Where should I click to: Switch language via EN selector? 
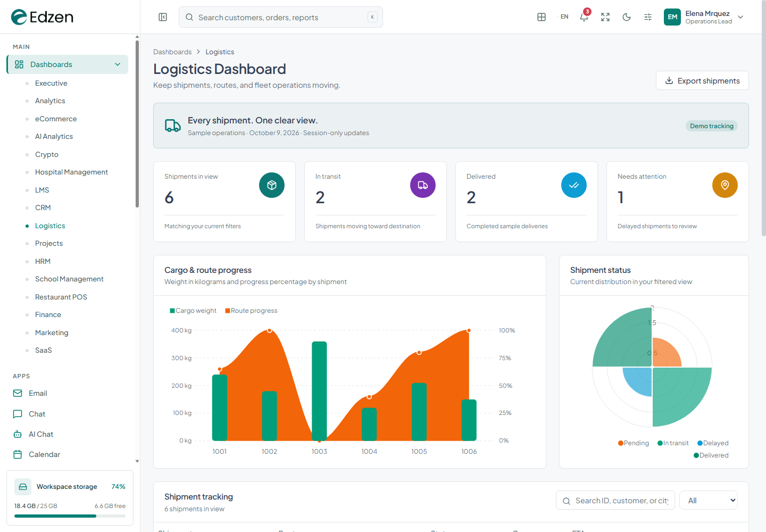point(564,17)
